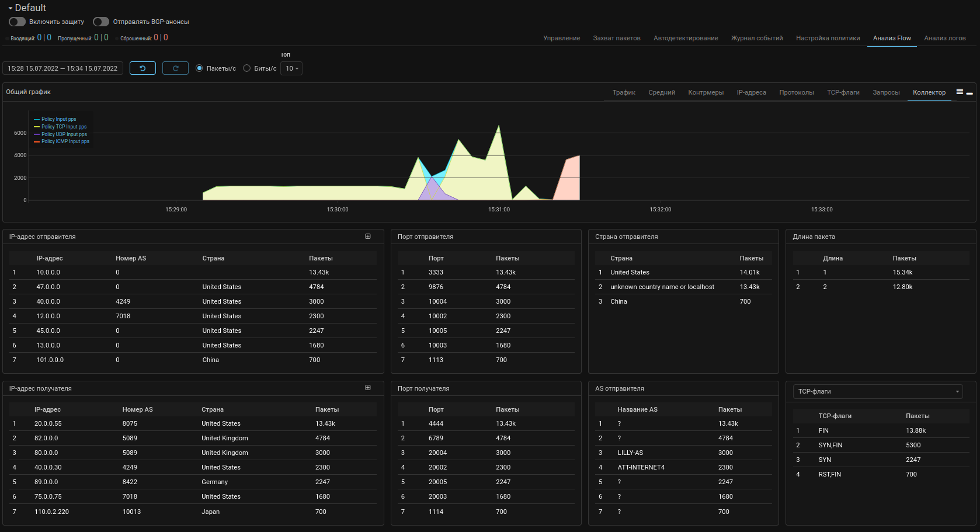Toggle Policy UDP Input pps legend entry
The height and width of the screenshot is (532, 980).
pyautogui.click(x=64, y=134)
